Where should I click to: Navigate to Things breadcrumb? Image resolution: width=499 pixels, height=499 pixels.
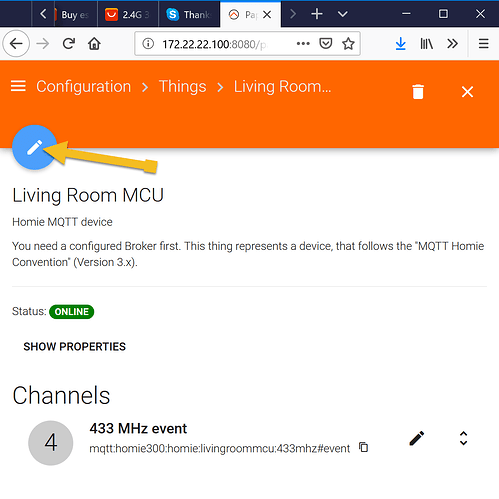[183, 87]
